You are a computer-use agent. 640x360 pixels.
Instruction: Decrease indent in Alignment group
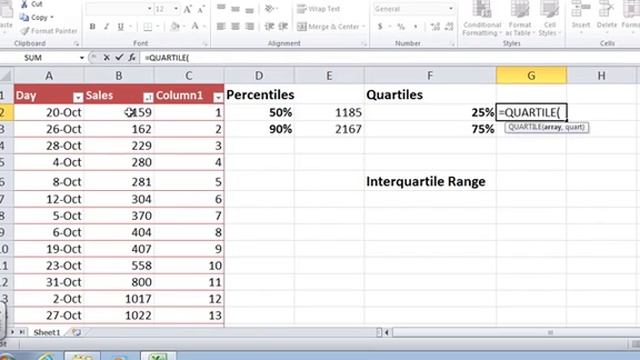269,27
